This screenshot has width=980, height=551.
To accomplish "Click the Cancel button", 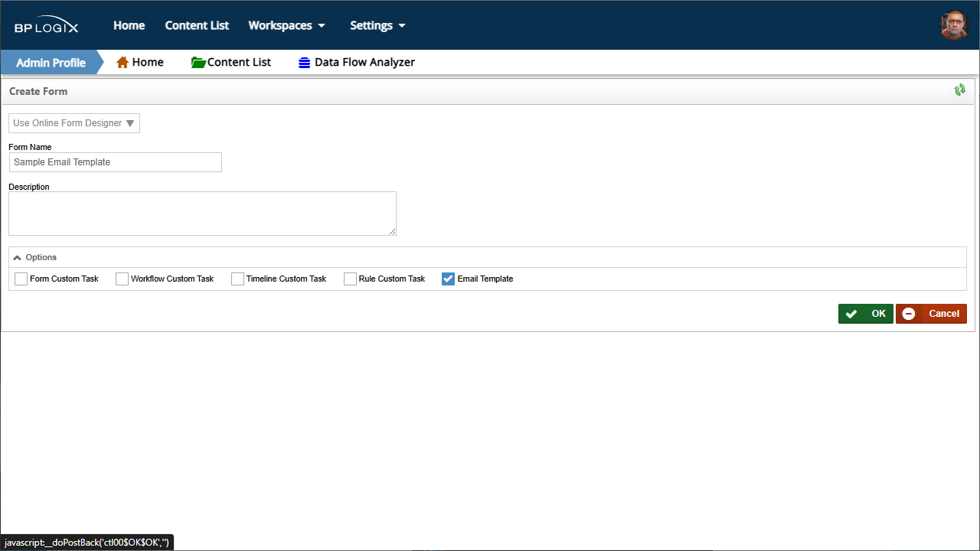I will click(x=931, y=314).
